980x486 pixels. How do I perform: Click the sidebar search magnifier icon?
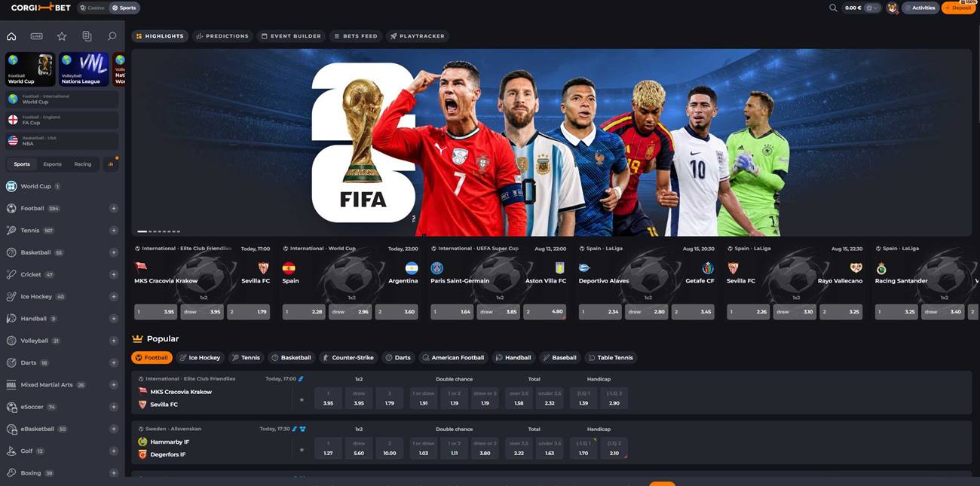112,36
